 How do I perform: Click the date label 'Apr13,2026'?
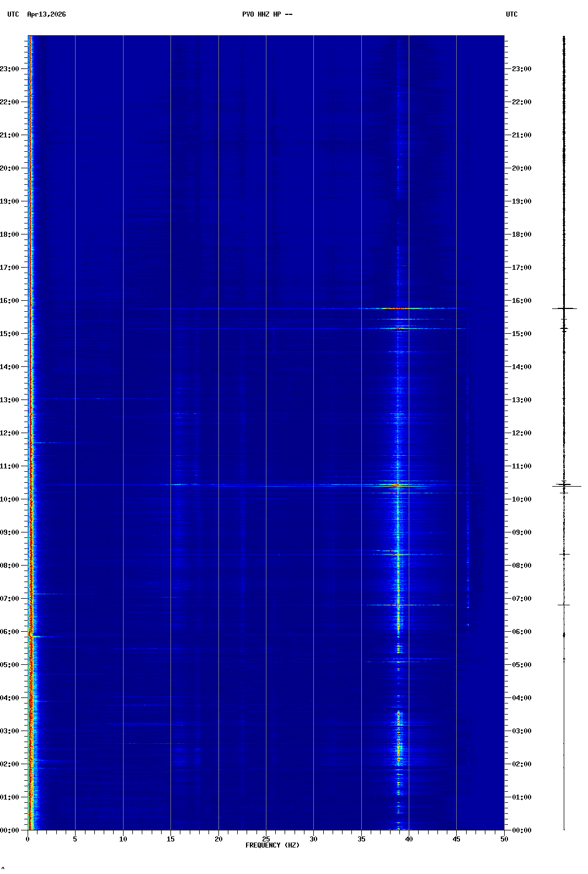click(x=46, y=14)
